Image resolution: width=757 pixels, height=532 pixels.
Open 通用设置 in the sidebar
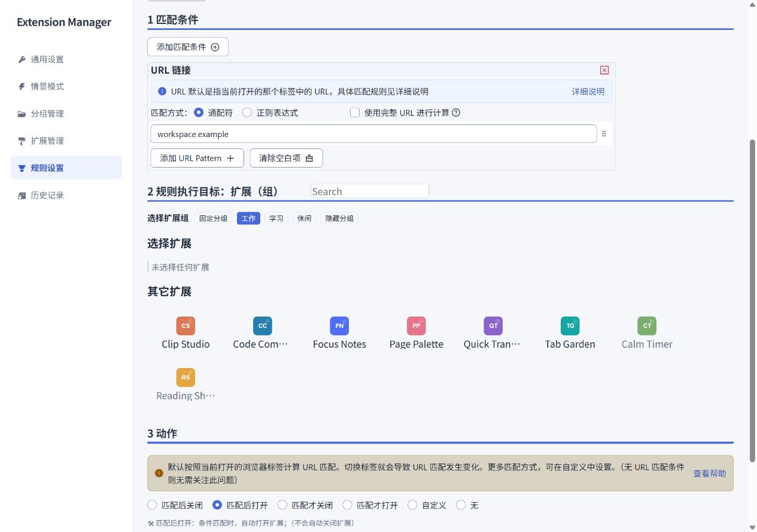(x=66, y=59)
